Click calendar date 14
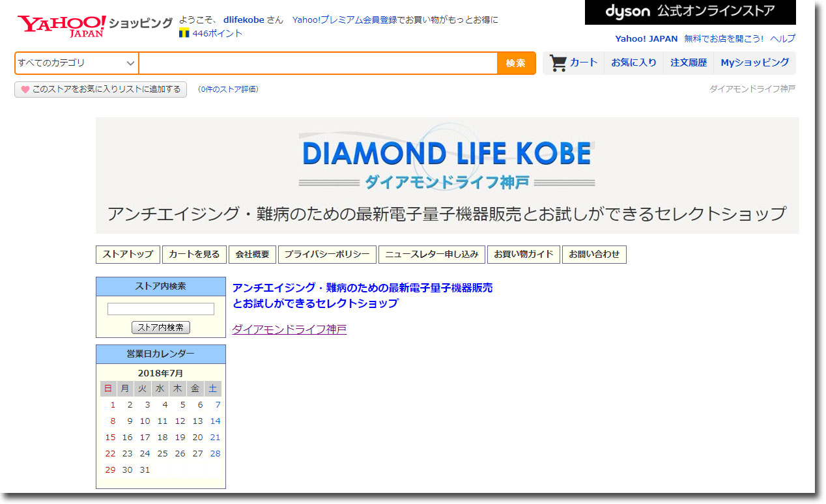826x504 pixels. 215,421
